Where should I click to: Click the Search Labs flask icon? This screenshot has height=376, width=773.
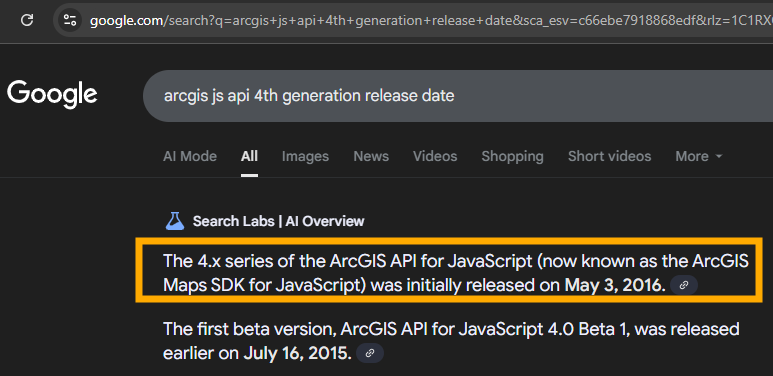pos(174,221)
